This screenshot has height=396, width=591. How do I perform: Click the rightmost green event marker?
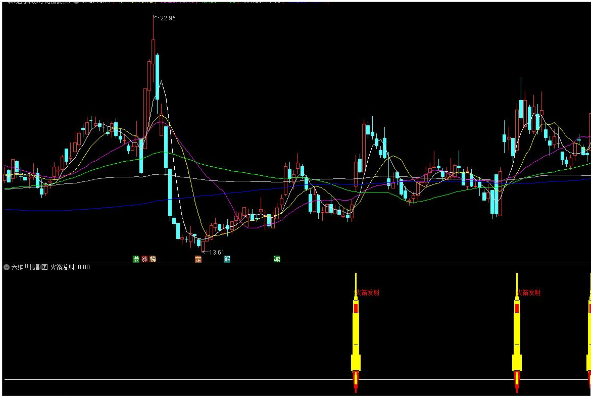point(277,259)
